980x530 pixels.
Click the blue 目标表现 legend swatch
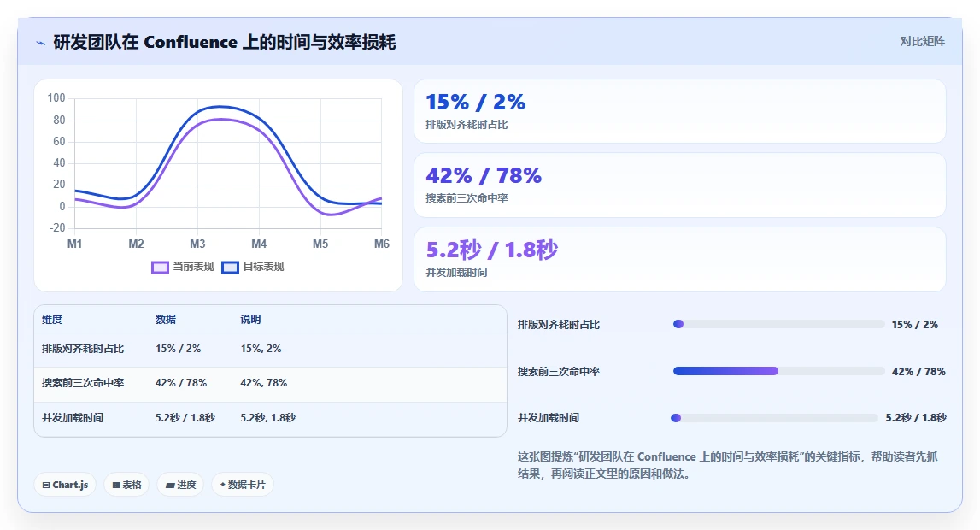pos(230,268)
